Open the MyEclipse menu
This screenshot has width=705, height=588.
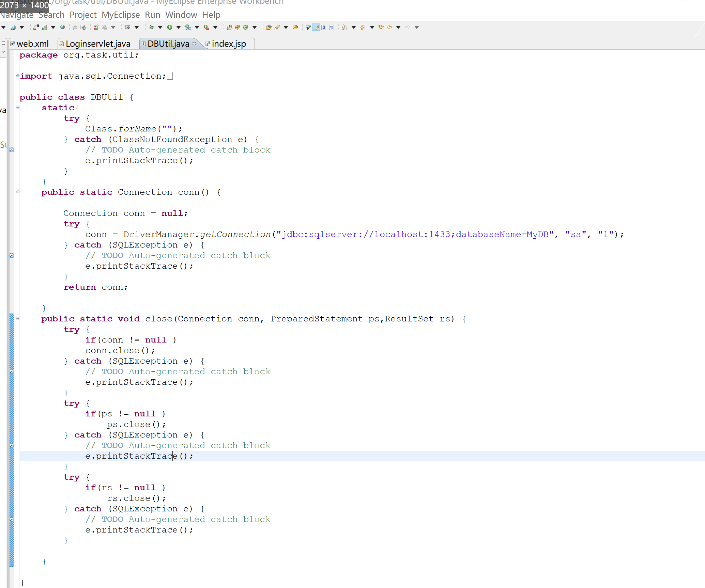121,15
